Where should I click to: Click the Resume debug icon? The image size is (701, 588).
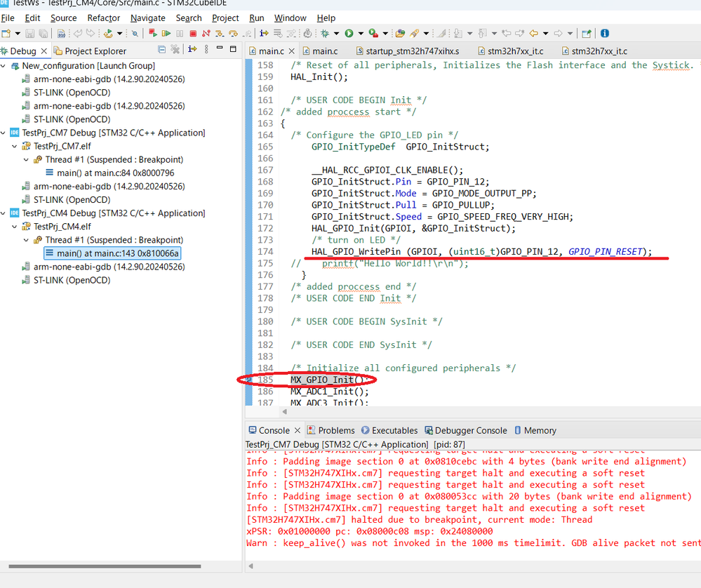[166, 33]
